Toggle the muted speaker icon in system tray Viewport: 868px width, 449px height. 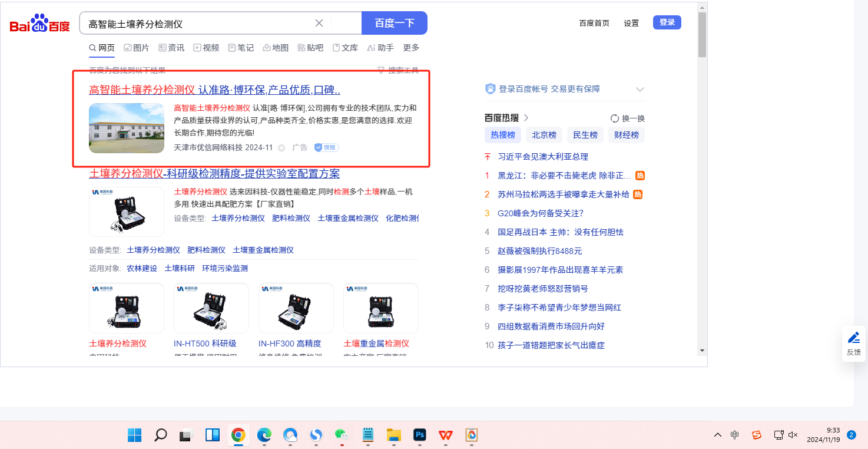click(793, 435)
